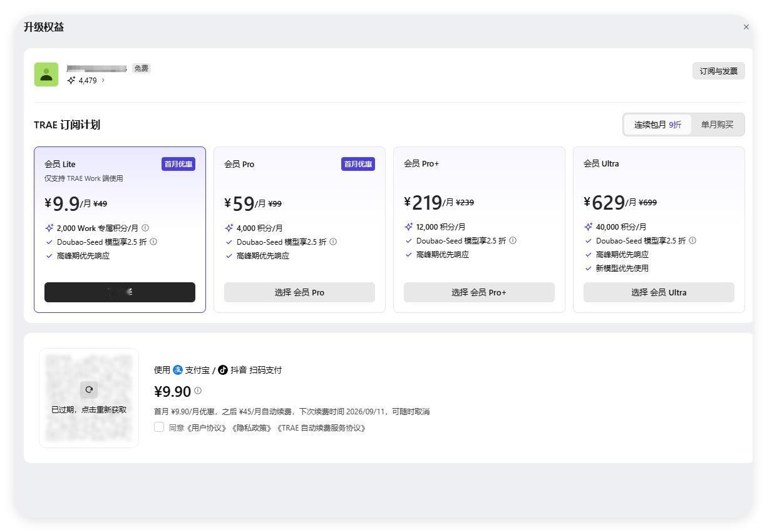
Task: Open the green user avatar
Action: pyautogui.click(x=46, y=74)
